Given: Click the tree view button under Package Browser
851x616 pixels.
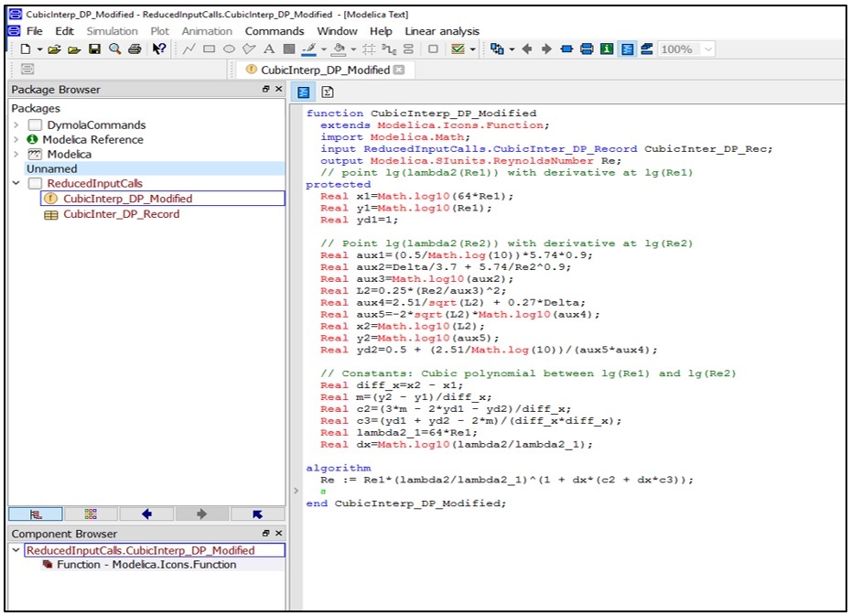Looking at the screenshot, I should point(36,514).
